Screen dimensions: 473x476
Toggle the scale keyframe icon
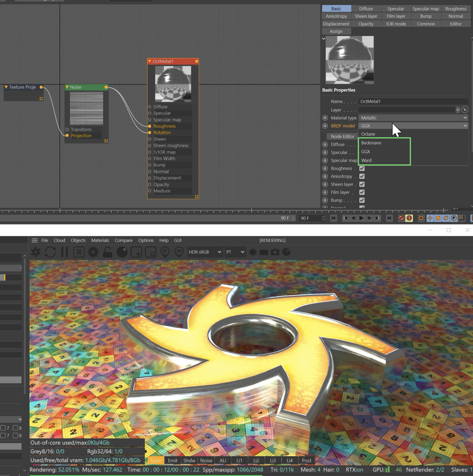[x=438, y=218]
